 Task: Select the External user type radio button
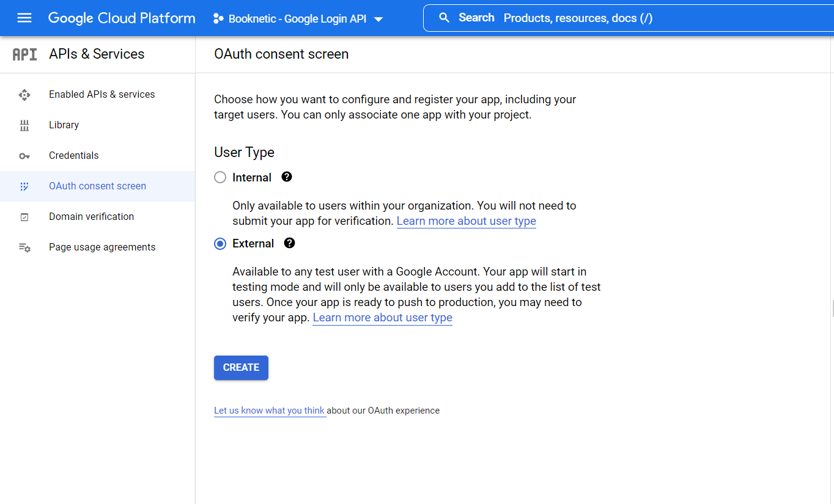coord(220,243)
